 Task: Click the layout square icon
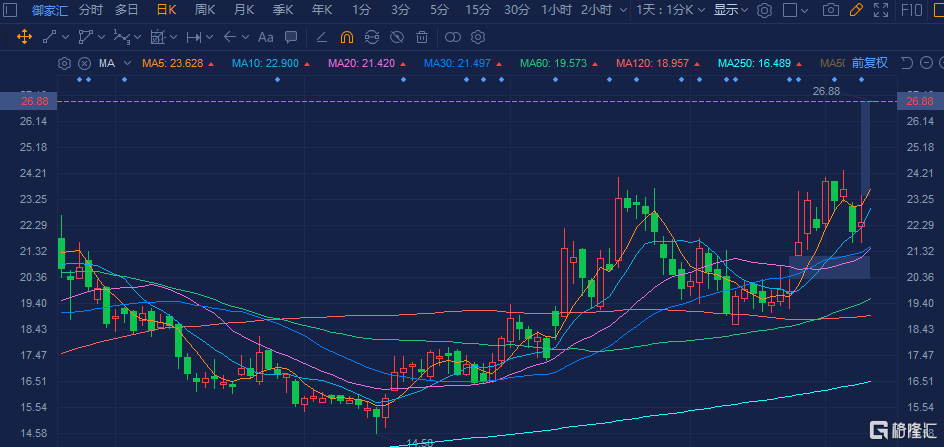(790, 10)
